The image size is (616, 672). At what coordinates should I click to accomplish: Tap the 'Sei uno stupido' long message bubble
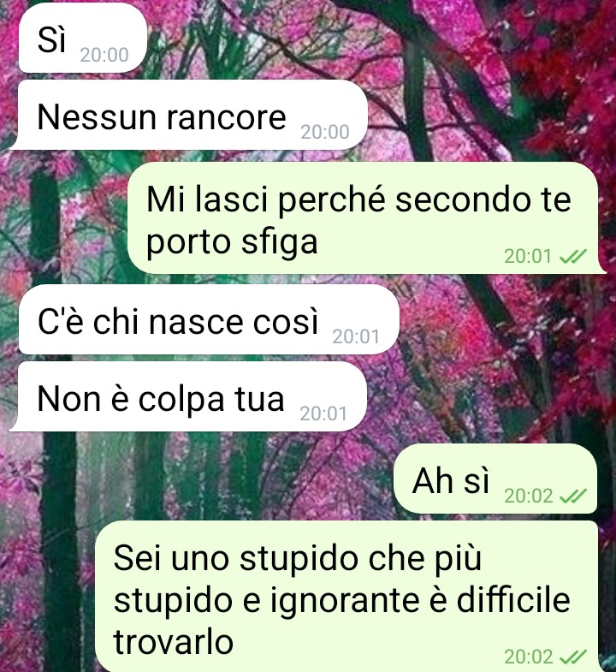click(x=346, y=596)
